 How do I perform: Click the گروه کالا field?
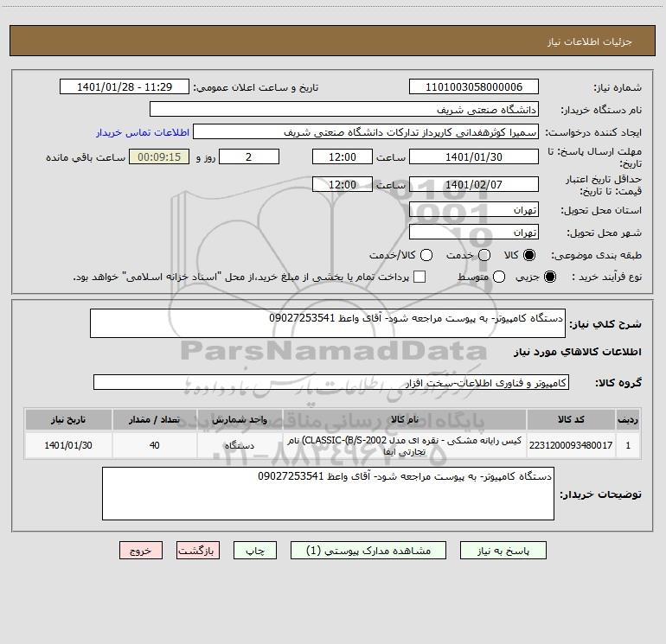tap(331, 382)
